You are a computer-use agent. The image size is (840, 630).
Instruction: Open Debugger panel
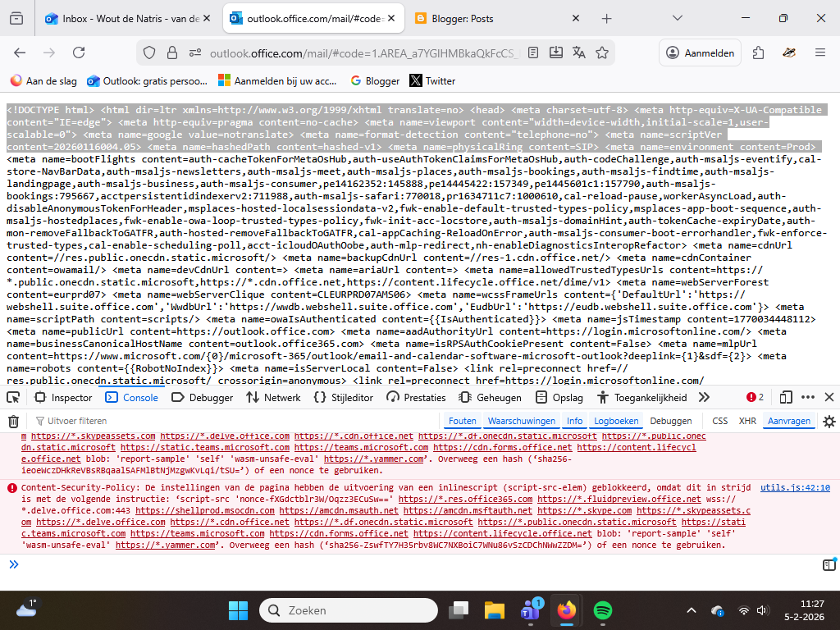point(203,398)
